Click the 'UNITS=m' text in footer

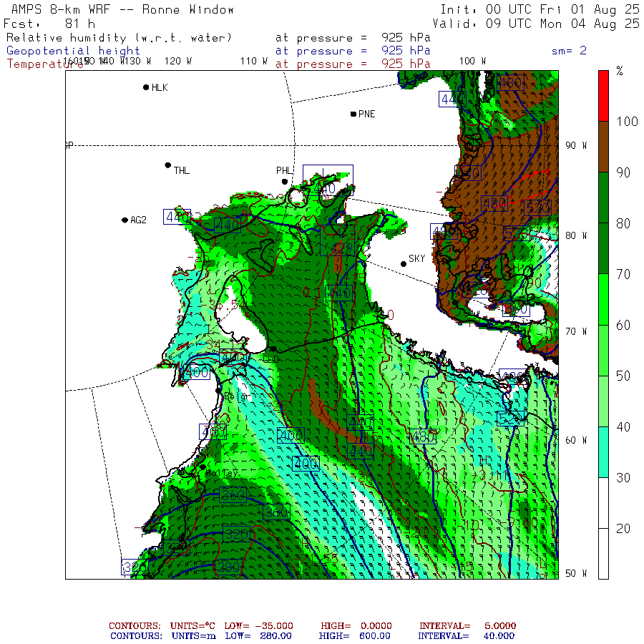tap(193, 636)
